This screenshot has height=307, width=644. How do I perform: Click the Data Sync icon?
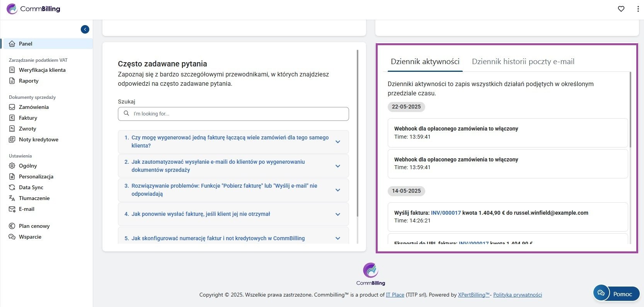(x=12, y=187)
